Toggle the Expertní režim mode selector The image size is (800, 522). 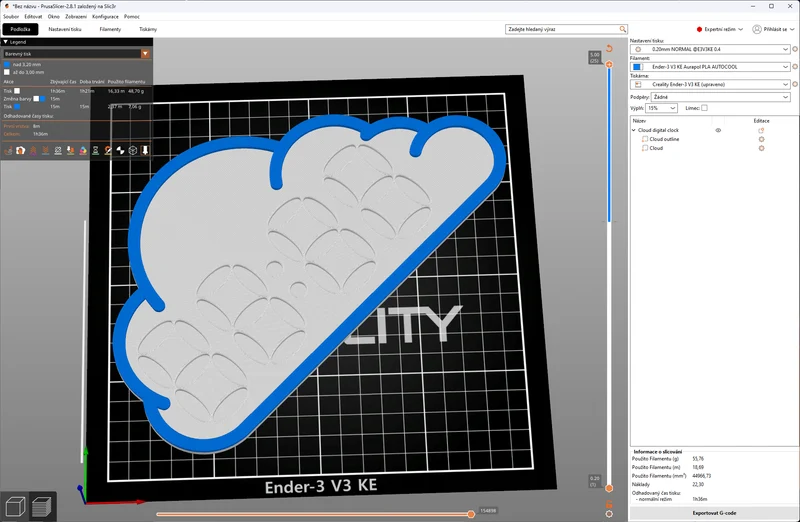pos(719,30)
